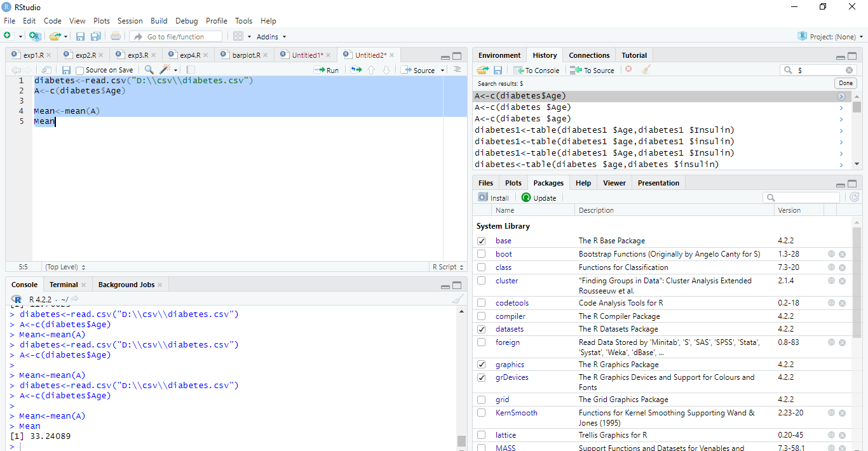Open the Addins dropdown
Screen dimensions: 868x451
(271, 37)
